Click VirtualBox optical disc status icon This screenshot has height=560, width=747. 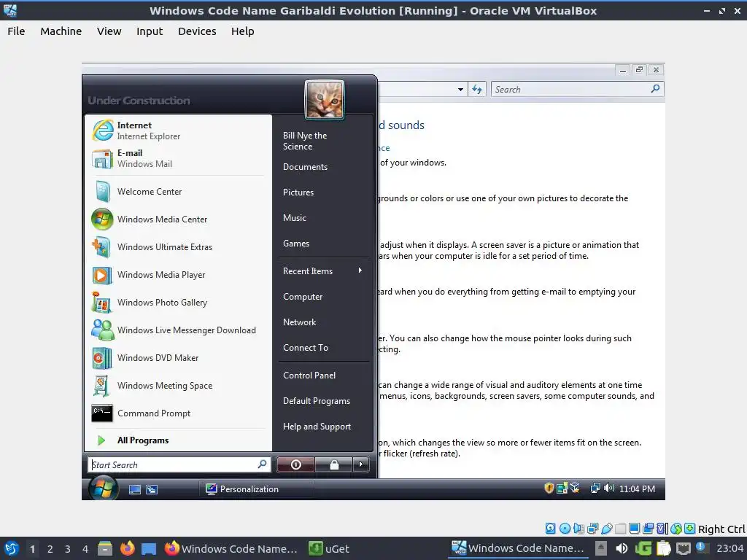pyautogui.click(x=565, y=528)
